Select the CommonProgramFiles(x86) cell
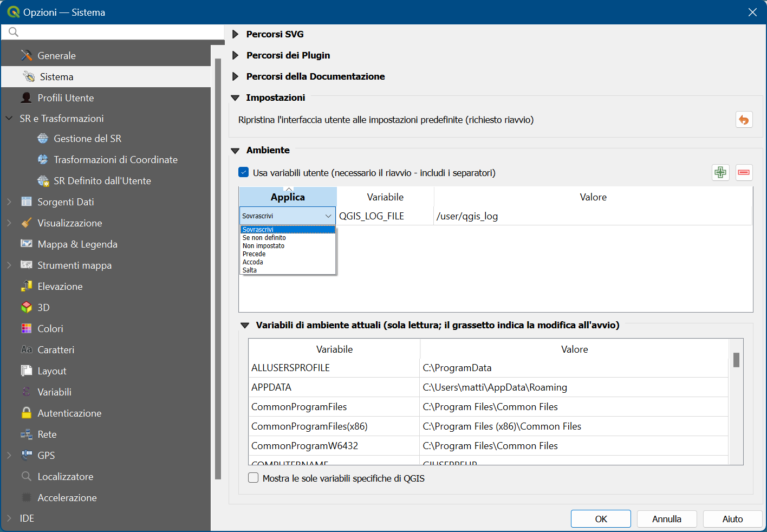 coord(334,426)
